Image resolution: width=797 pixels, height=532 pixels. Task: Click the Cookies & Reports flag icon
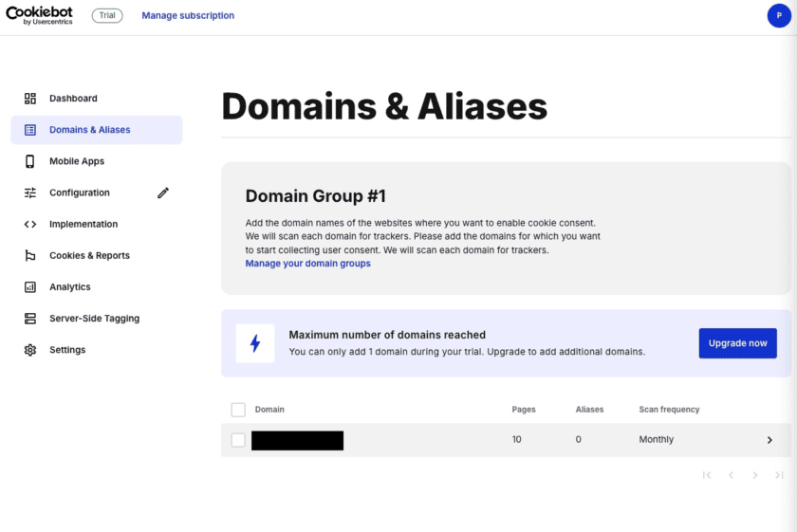pyautogui.click(x=30, y=256)
